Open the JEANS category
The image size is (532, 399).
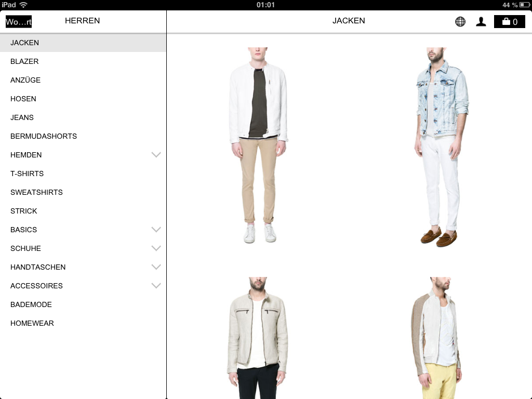point(22,117)
